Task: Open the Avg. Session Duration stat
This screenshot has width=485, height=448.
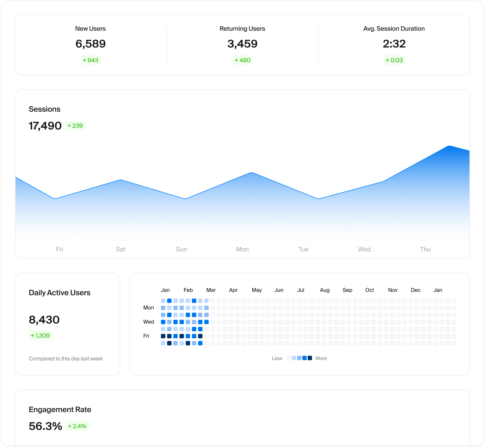Action: pos(394,29)
